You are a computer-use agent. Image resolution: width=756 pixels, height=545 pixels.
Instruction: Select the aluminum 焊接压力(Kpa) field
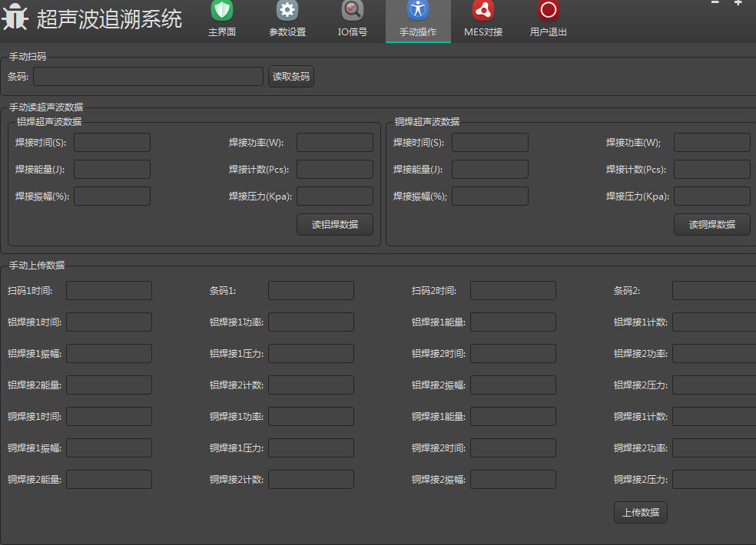(x=334, y=196)
